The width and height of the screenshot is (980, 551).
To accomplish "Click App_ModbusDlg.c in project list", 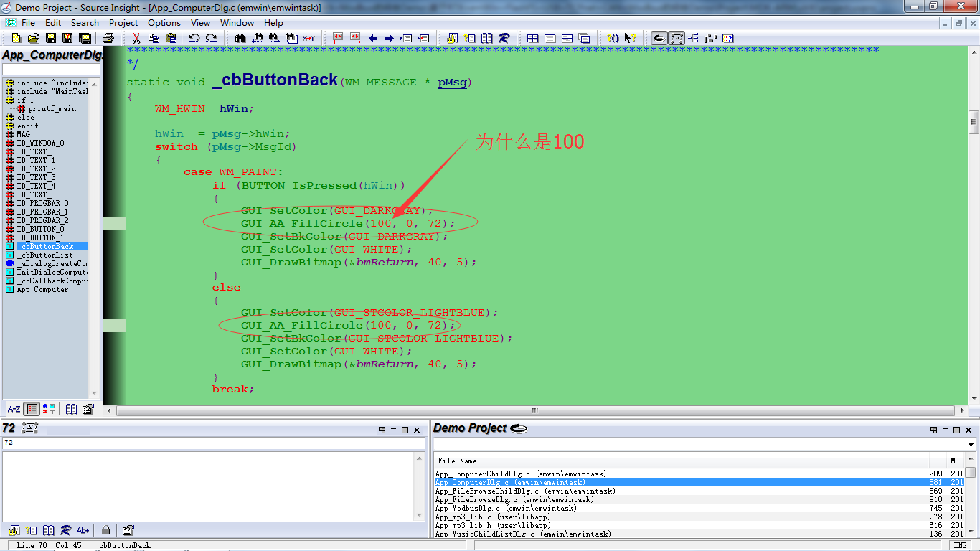I will (x=506, y=508).
